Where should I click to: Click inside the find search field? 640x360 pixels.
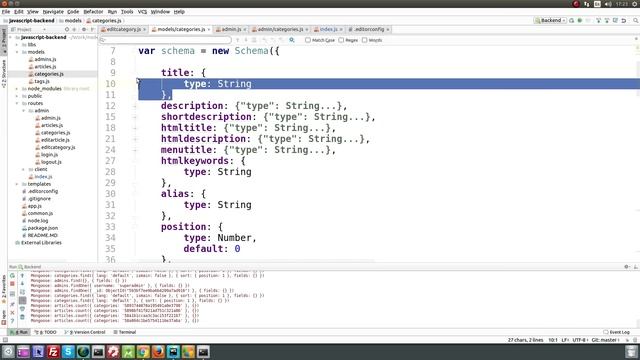(x=165, y=40)
